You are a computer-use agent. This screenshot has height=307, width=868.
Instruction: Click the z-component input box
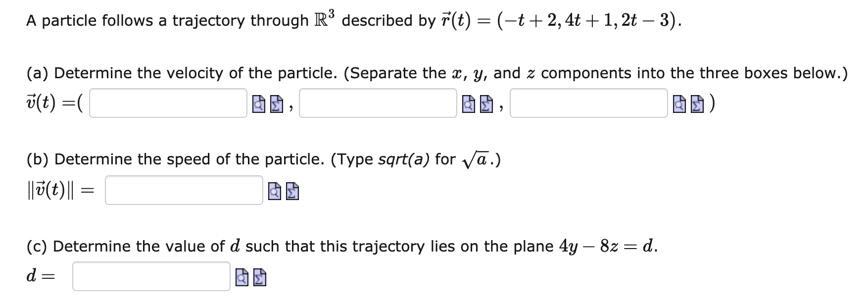click(589, 104)
